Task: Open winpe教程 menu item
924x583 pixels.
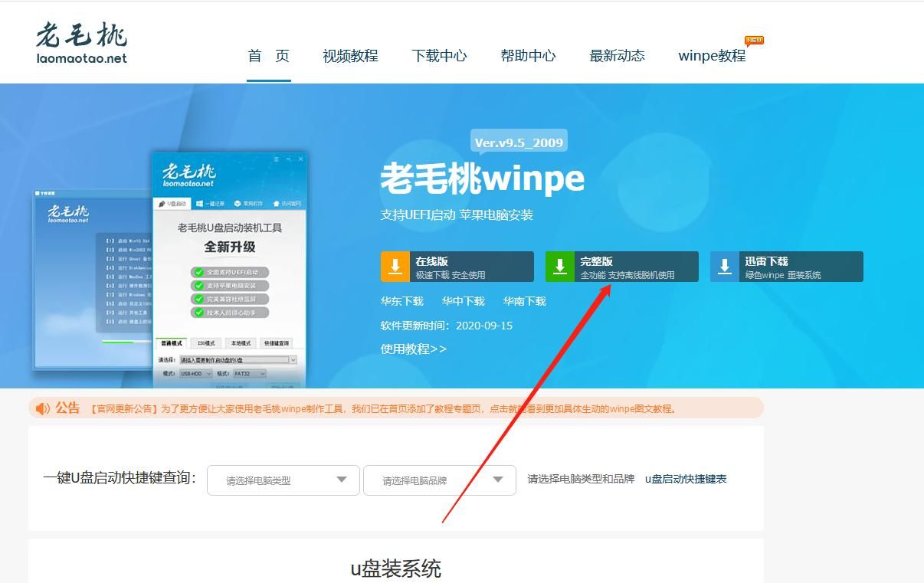Action: pos(712,56)
